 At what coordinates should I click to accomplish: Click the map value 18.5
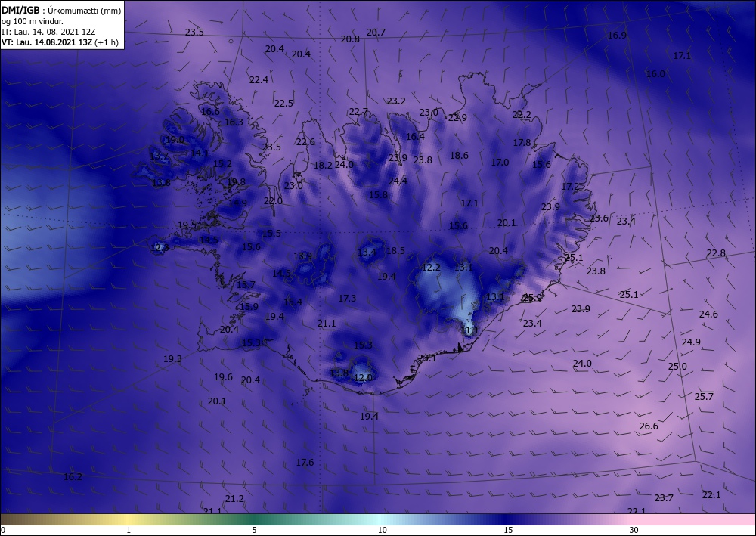click(395, 251)
